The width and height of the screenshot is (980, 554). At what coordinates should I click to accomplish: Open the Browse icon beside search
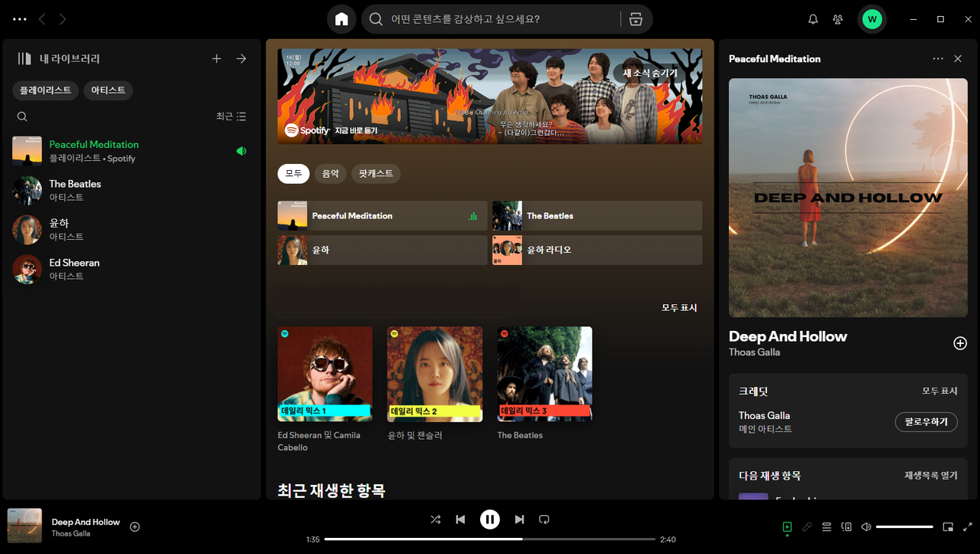click(635, 19)
